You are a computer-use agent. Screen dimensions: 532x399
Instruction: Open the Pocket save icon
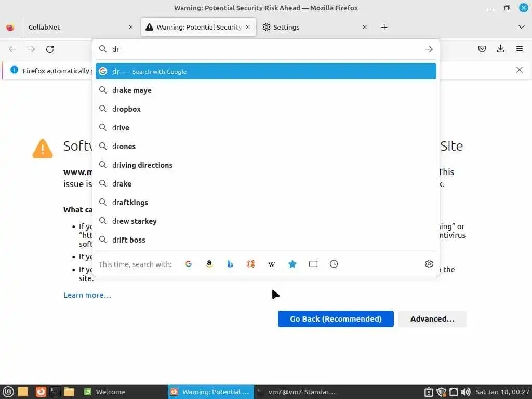482,49
